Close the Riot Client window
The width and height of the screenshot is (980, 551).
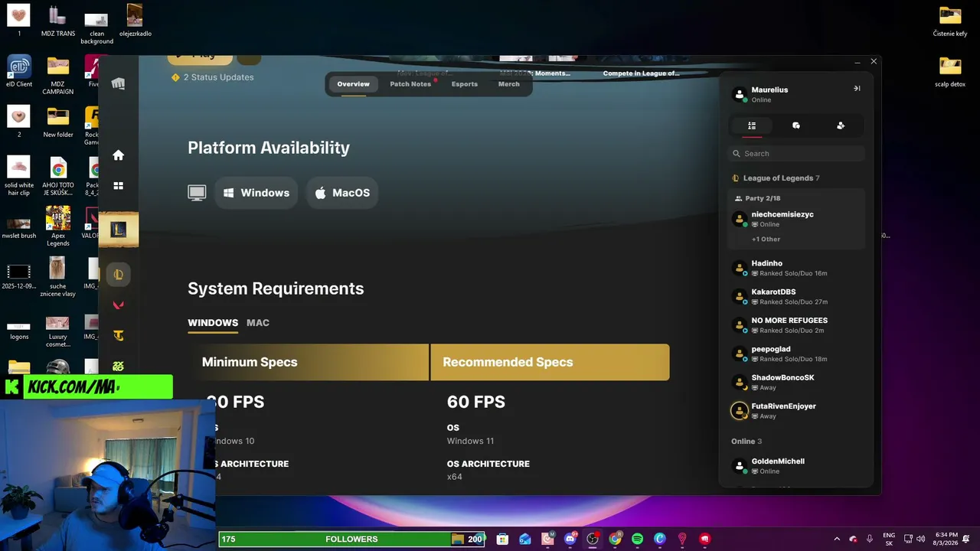point(874,61)
